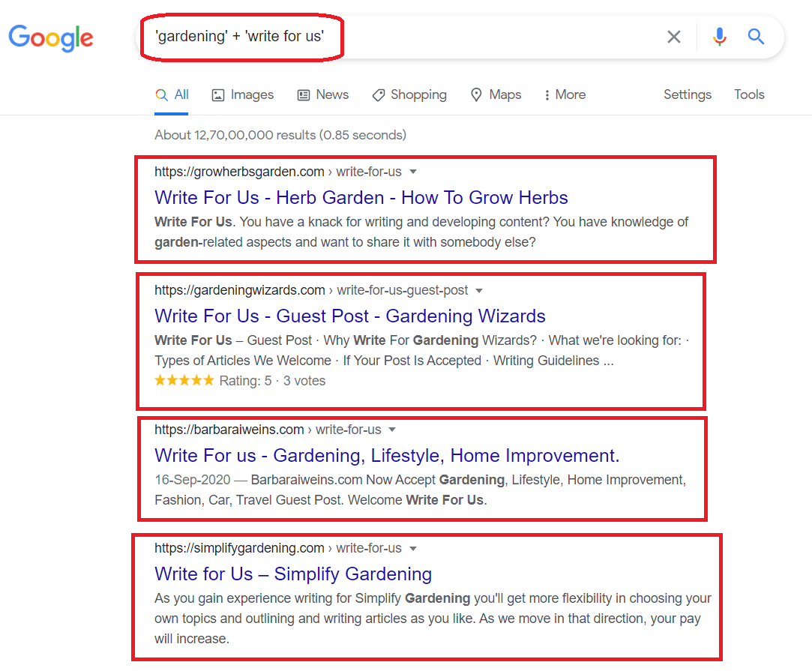Image resolution: width=812 pixels, height=671 pixels.
Task: Clear the search query with X
Action: pos(674,37)
